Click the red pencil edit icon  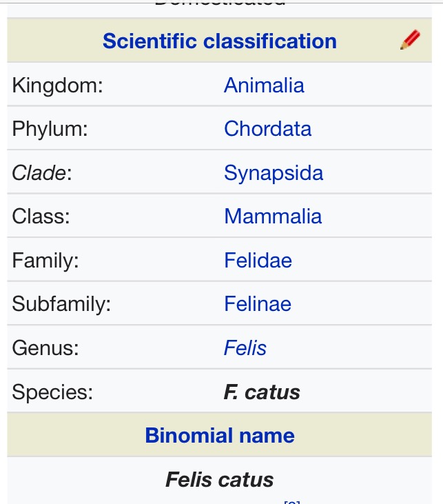tap(410, 41)
